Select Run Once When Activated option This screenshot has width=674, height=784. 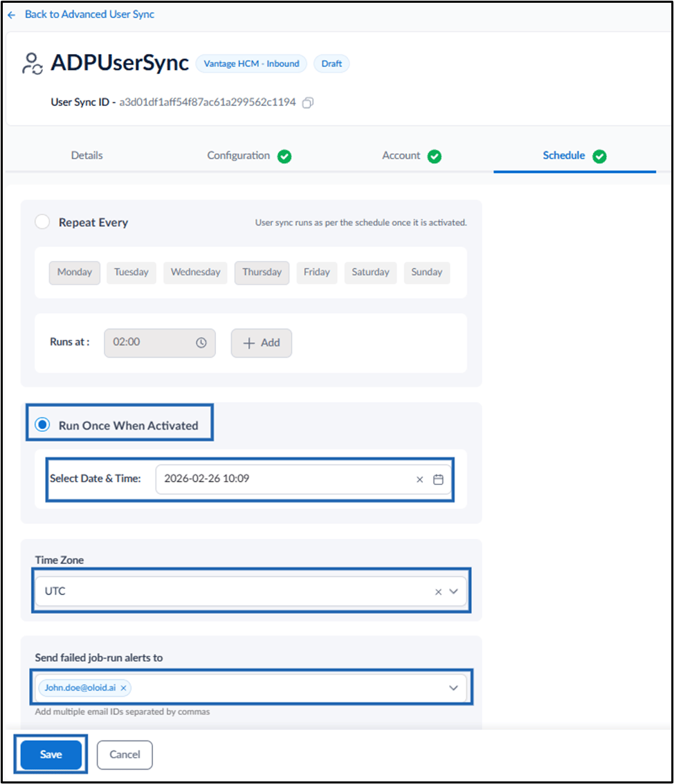(x=42, y=424)
